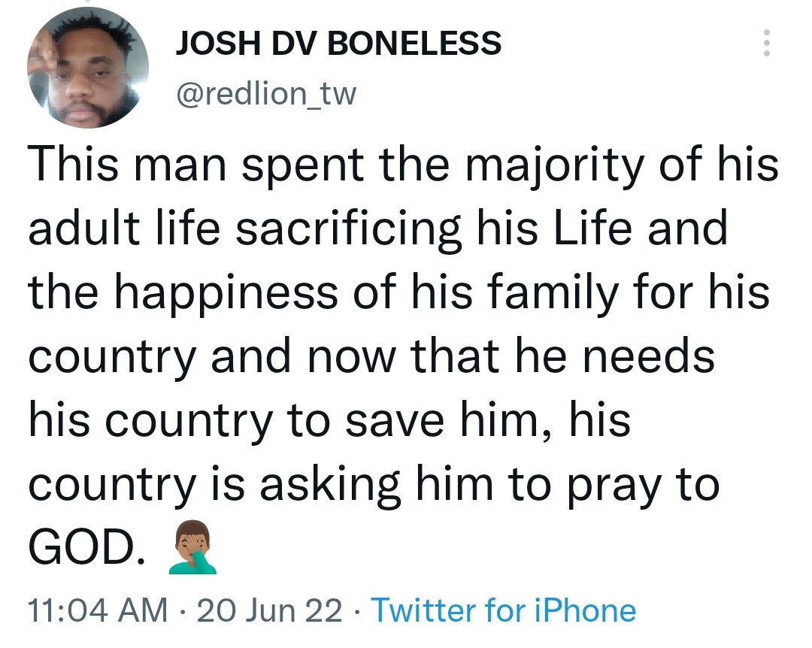Image resolution: width=812 pixels, height=648 pixels.
Task: Open JOSH DV BONELESS profile picture
Action: [87, 68]
